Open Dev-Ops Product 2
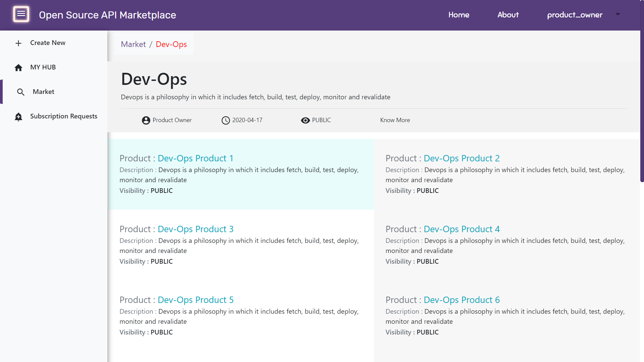 pyautogui.click(x=461, y=158)
